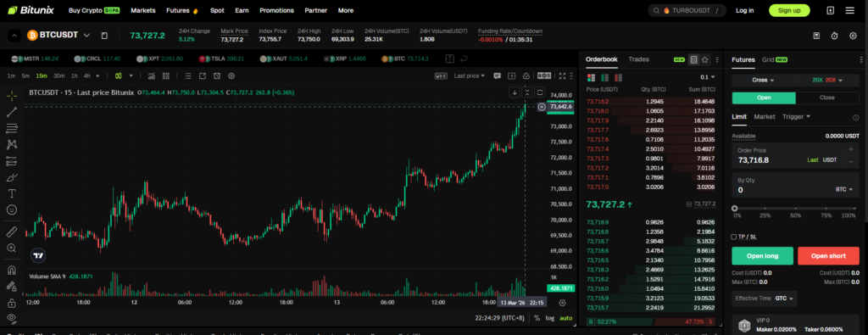Set quantity slider to 50%
The height and width of the screenshot is (335, 868).
point(795,209)
